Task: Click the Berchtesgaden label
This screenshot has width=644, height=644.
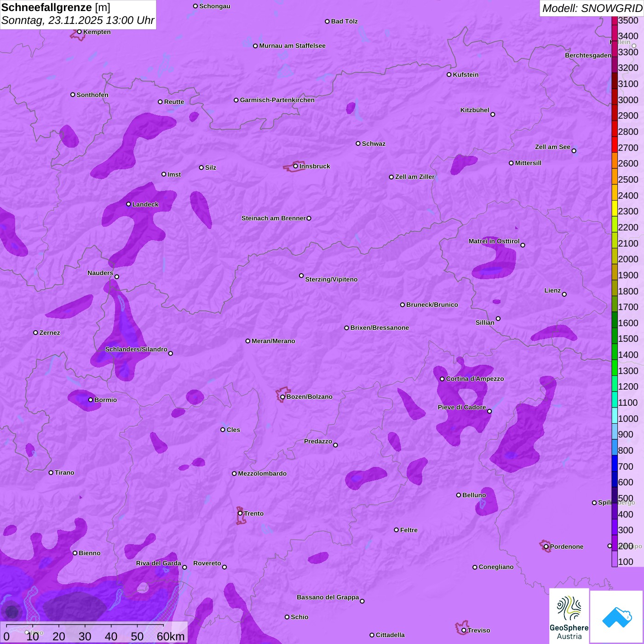Action: click(588, 55)
